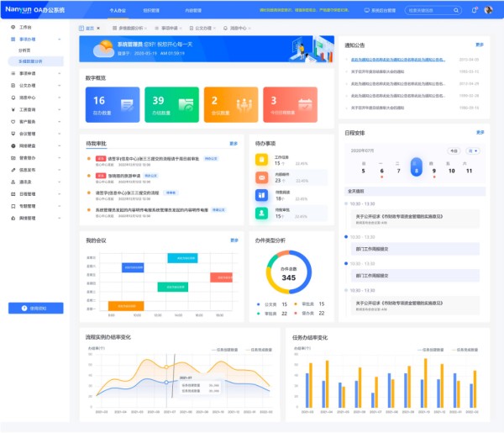Click the 今日 button in schedule

tap(454, 150)
